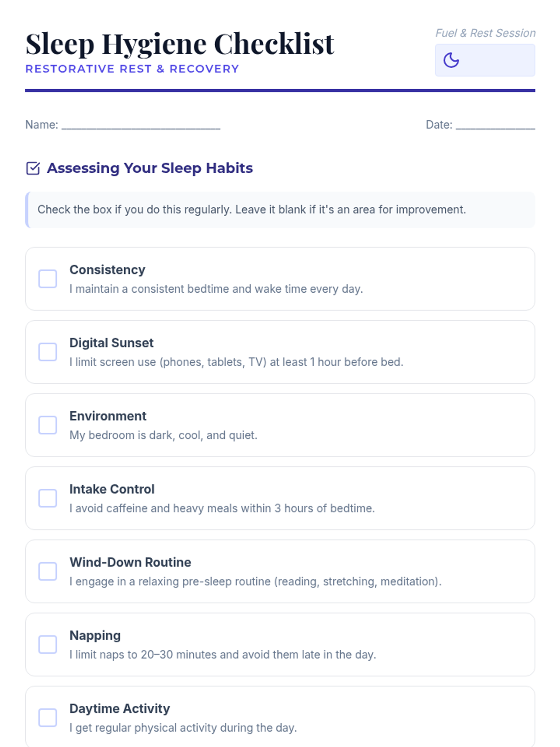Screen dimensions: 560x747
Task: Check the Daytime Activity box
Action: (x=48, y=718)
